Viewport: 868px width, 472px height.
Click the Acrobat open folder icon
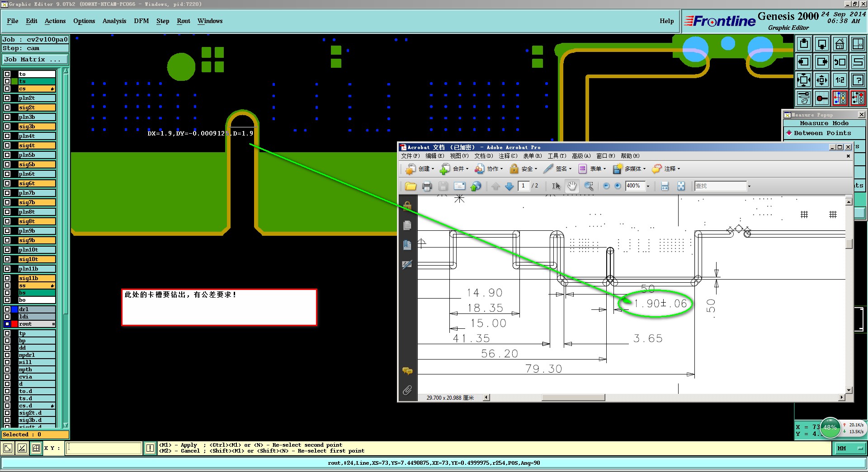tap(410, 186)
